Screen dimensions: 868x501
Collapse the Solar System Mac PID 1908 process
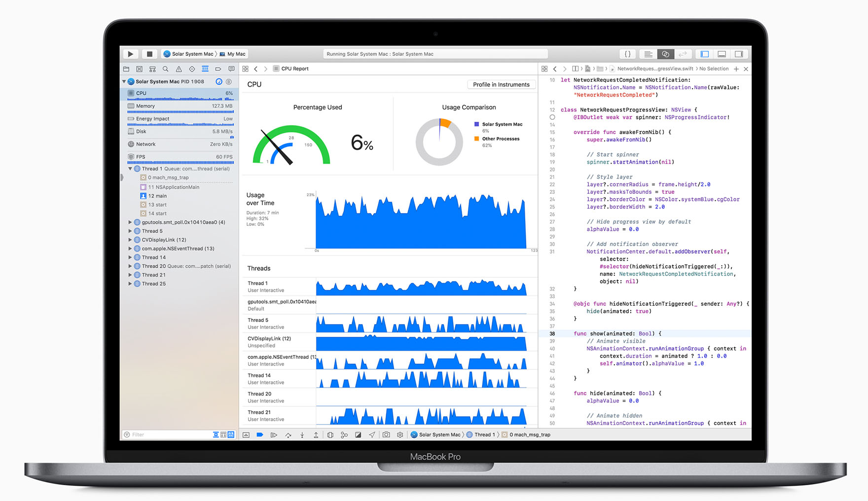pos(124,81)
